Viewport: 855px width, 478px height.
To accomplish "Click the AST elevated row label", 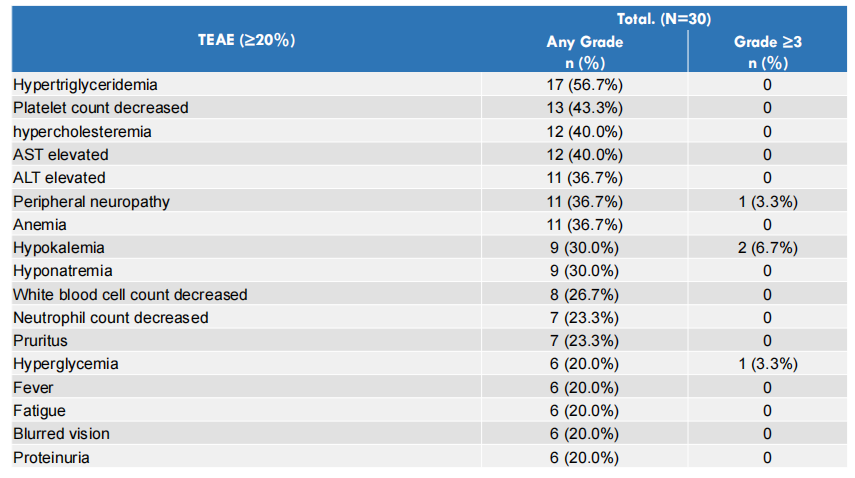I will click(x=61, y=155).
